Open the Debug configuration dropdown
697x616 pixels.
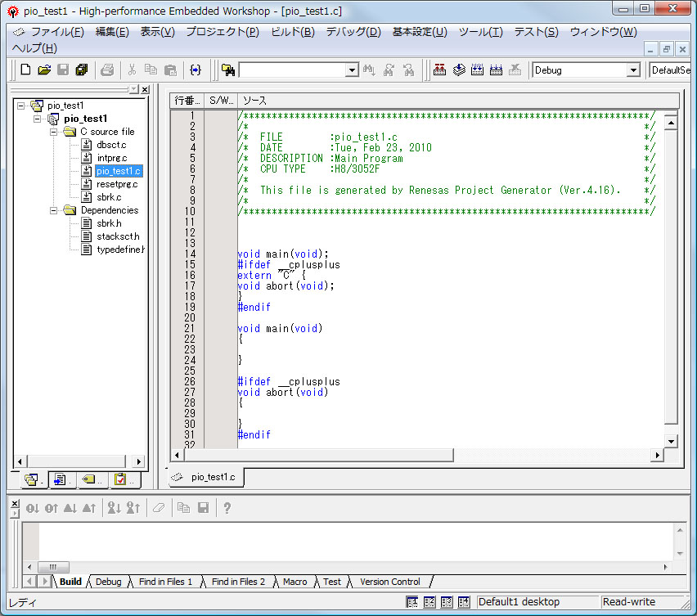[x=632, y=70]
